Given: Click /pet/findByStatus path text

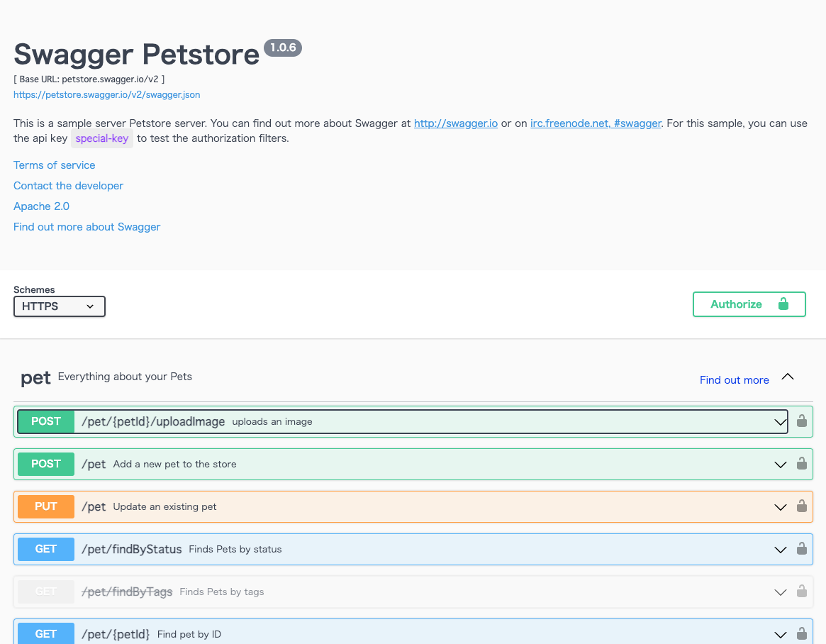Looking at the screenshot, I should coord(132,549).
